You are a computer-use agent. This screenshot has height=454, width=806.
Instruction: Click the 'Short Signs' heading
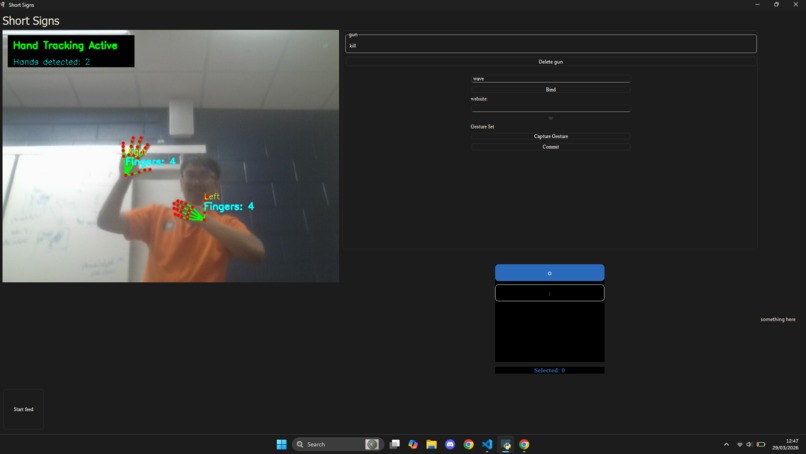click(31, 21)
